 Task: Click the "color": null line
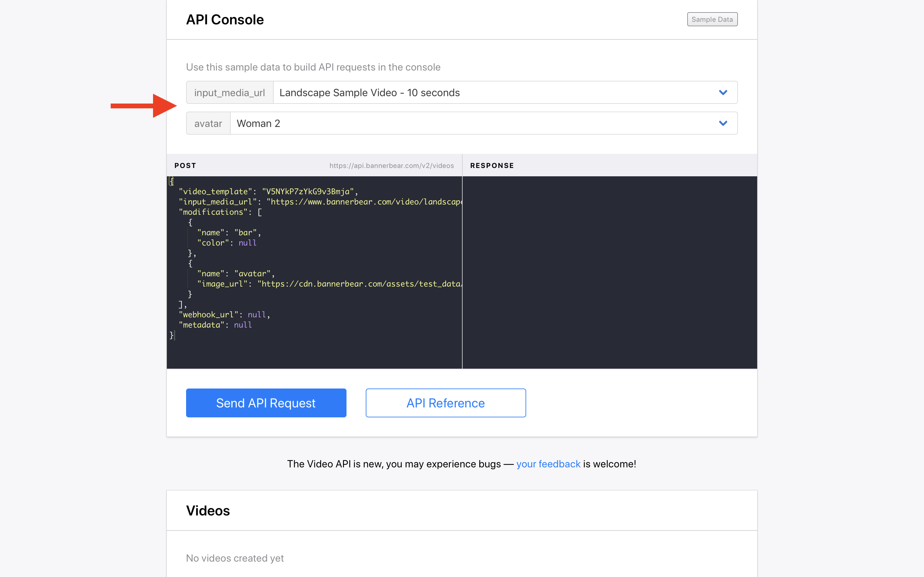(227, 243)
